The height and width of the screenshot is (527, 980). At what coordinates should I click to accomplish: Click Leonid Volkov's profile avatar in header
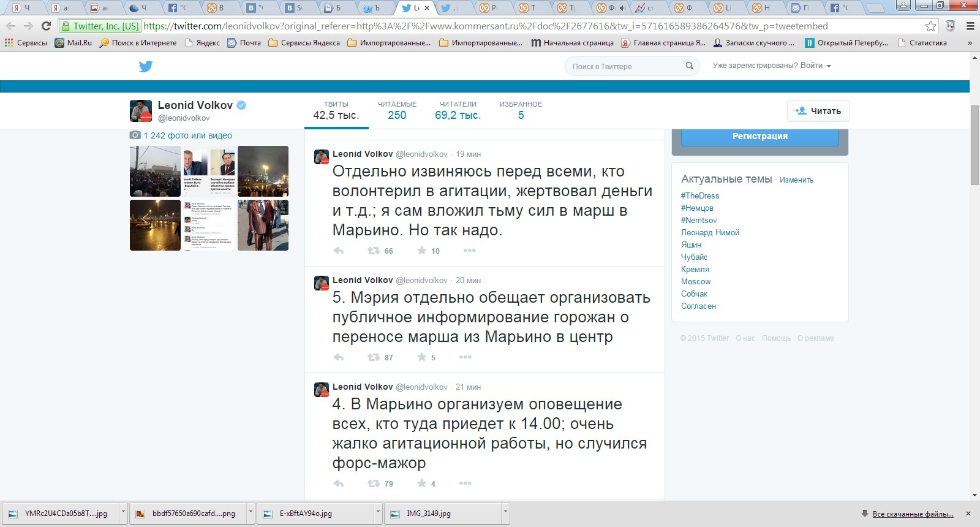tap(141, 111)
